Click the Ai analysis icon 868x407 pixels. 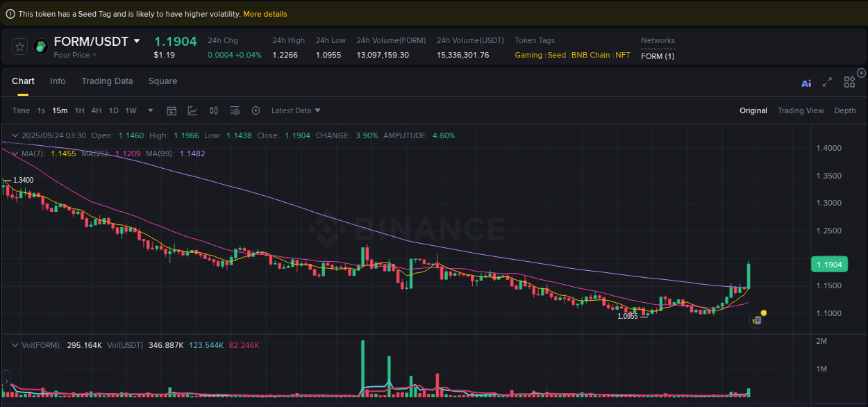[x=806, y=82]
